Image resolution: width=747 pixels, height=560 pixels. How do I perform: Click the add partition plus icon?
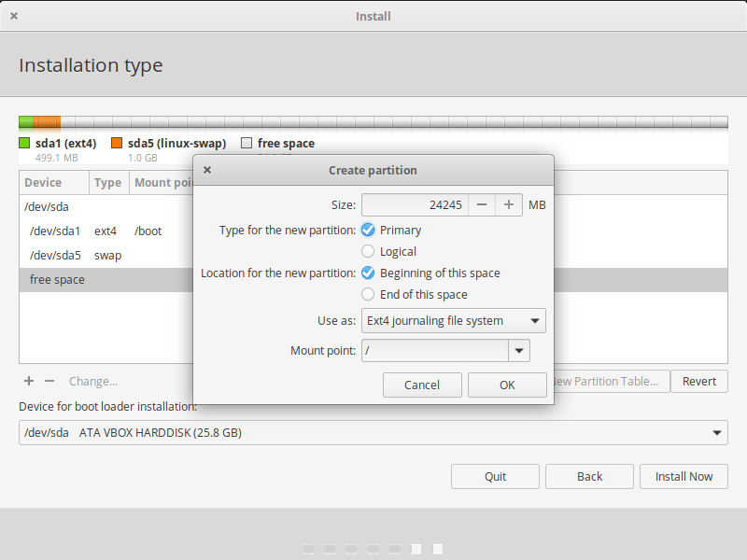tap(29, 381)
